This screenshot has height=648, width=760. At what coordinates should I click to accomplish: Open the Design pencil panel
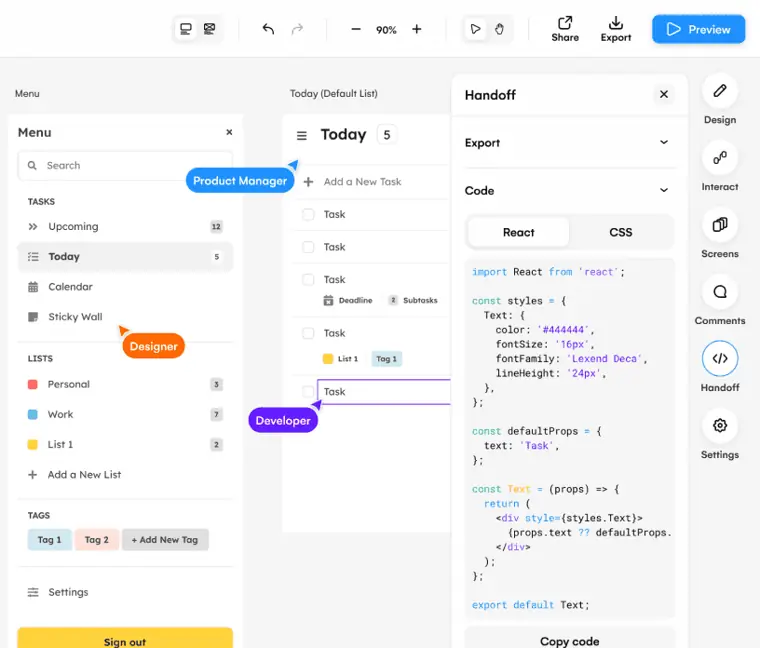click(720, 91)
